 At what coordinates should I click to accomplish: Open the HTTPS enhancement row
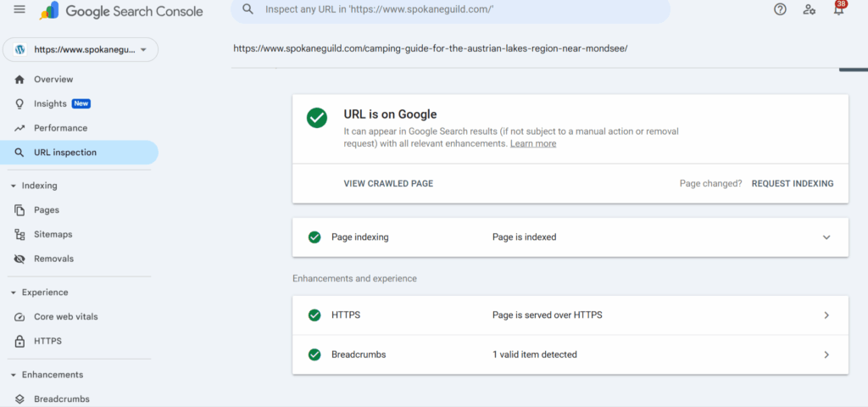tap(570, 315)
